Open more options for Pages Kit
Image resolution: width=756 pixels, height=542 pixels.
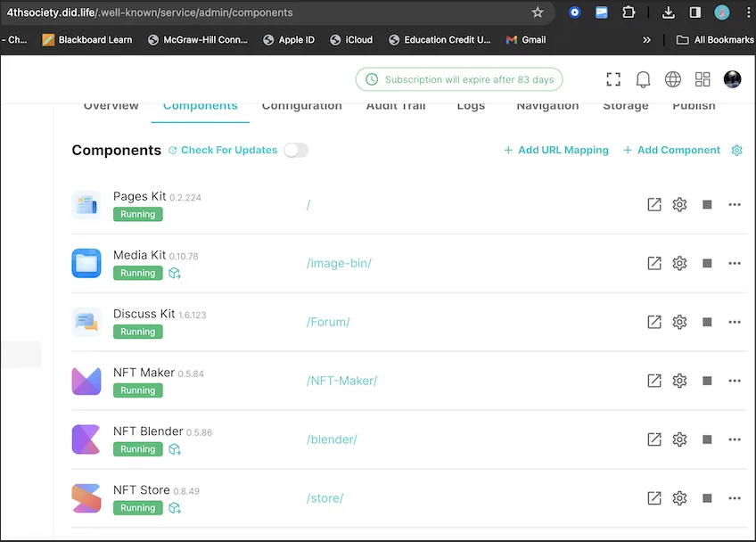coord(735,204)
